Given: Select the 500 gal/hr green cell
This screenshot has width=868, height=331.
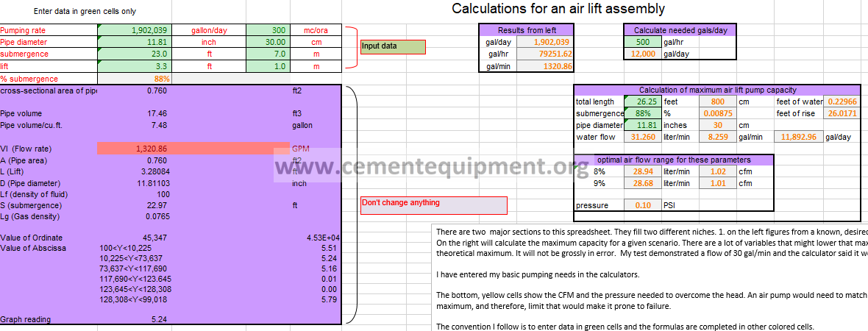Looking at the screenshot, I should point(642,42).
